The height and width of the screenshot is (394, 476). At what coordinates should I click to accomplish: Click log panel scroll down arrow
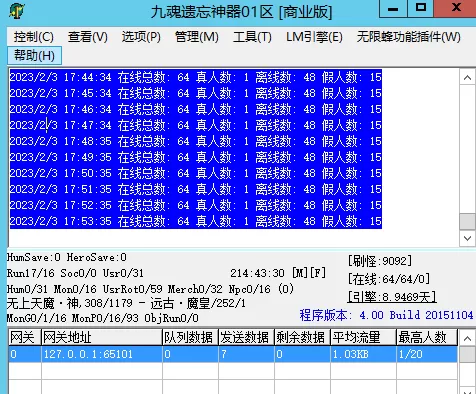pyautogui.click(x=467, y=238)
